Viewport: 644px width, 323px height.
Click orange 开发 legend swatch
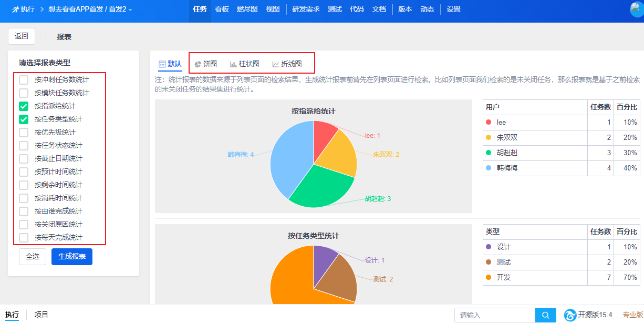coord(489,277)
